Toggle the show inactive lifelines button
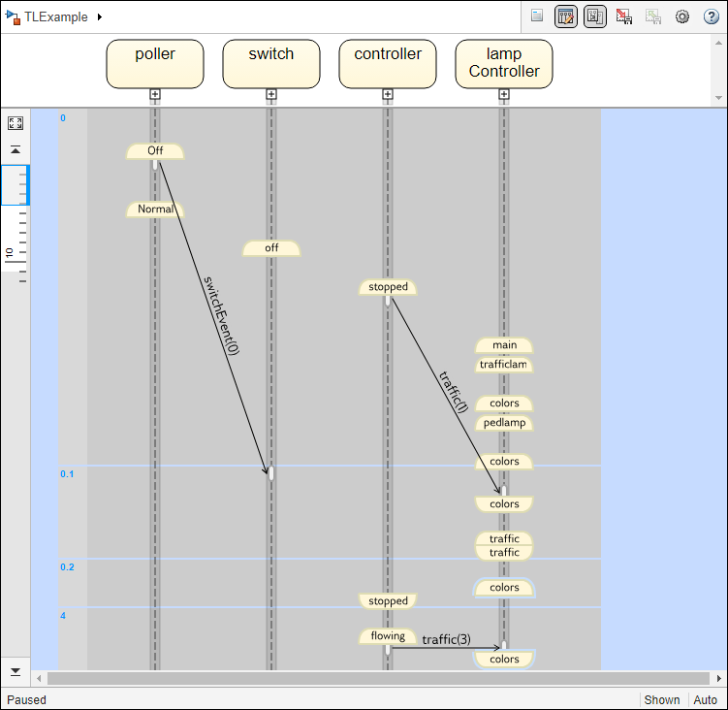This screenshot has height=710, width=728. 595,16
